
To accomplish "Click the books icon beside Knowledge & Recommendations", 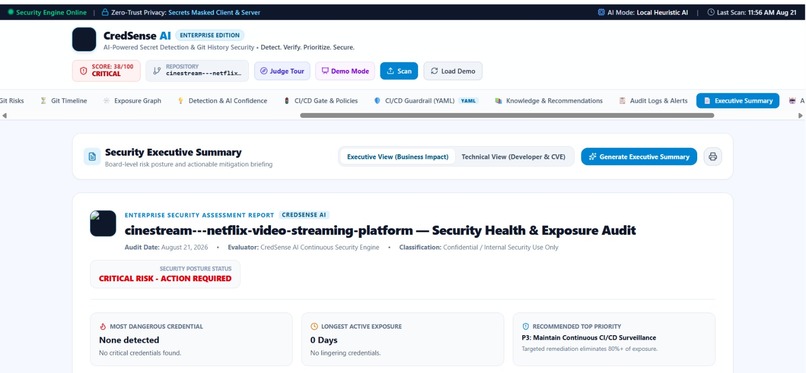I will pos(498,101).
